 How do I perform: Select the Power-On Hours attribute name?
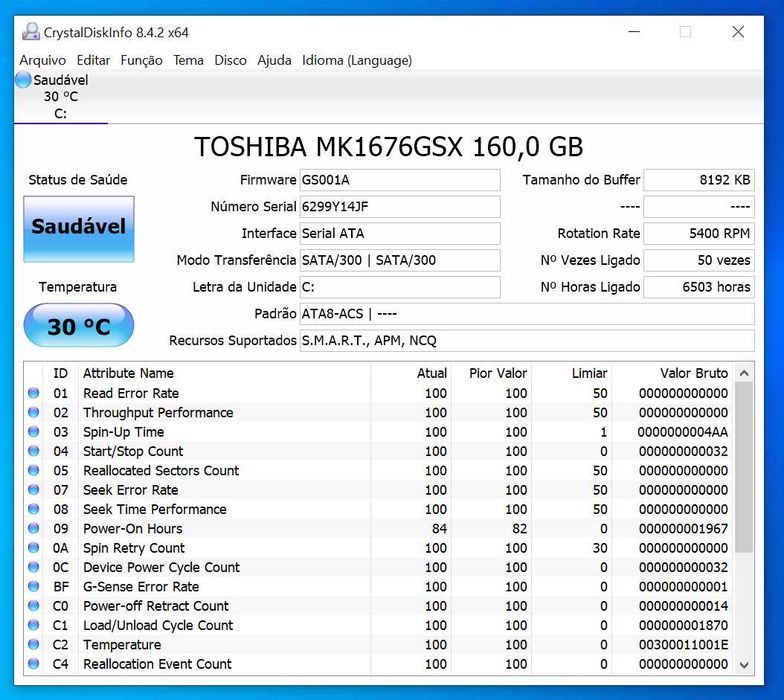[x=132, y=528]
